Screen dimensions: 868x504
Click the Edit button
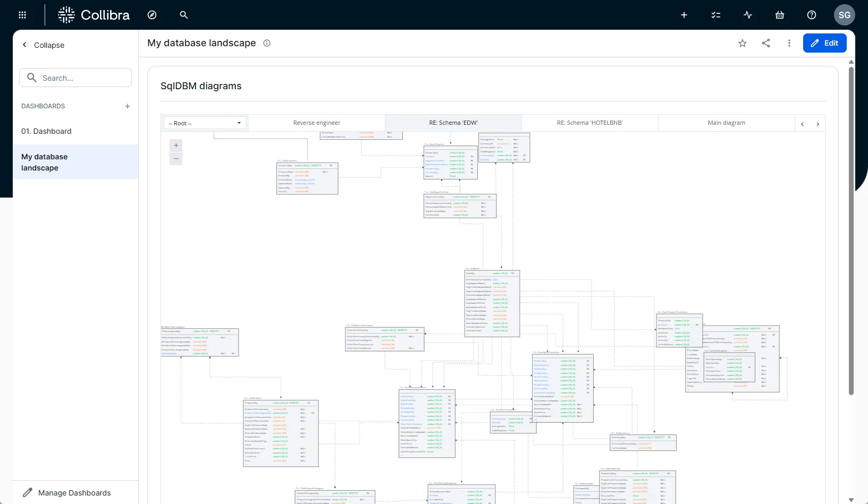[824, 44]
